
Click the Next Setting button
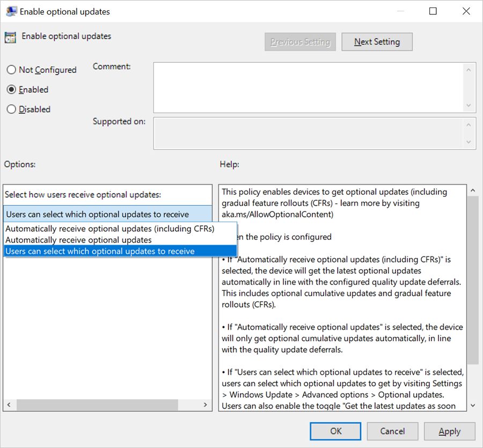pos(377,41)
